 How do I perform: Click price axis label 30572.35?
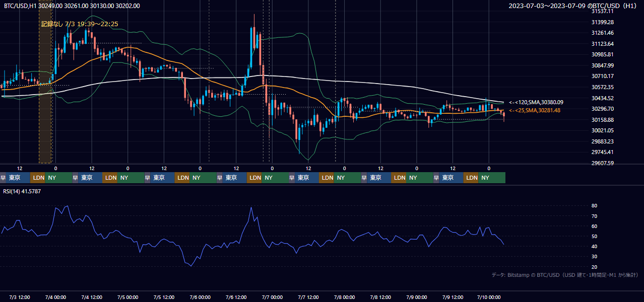602,87
